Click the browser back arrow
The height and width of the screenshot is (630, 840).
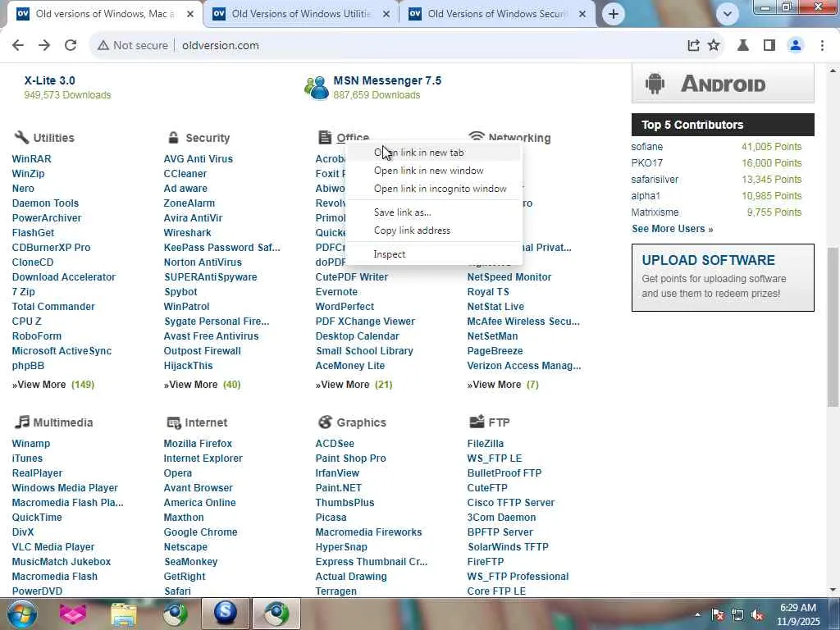pyautogui.click(x=18, y=46)
